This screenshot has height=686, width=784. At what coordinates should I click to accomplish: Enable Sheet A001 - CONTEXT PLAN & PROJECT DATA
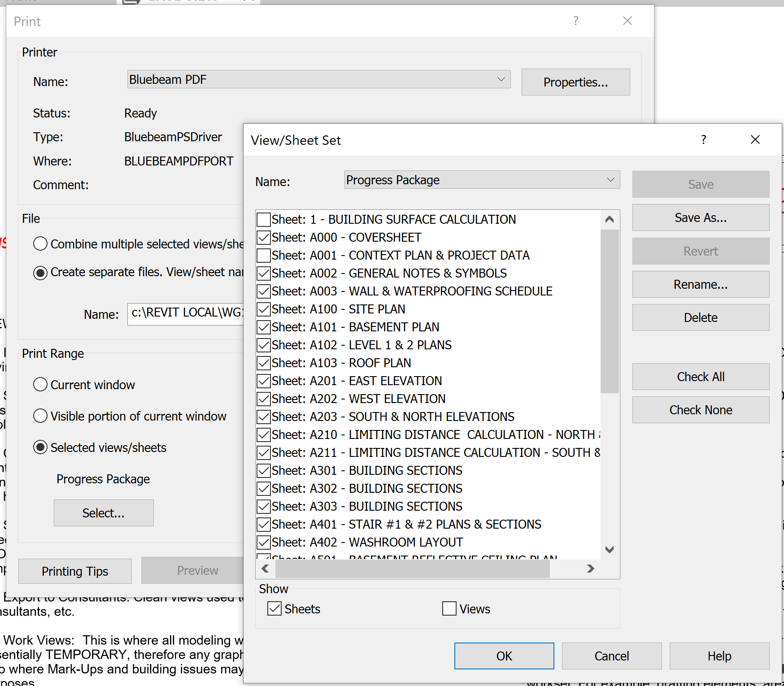coord(263,255)
